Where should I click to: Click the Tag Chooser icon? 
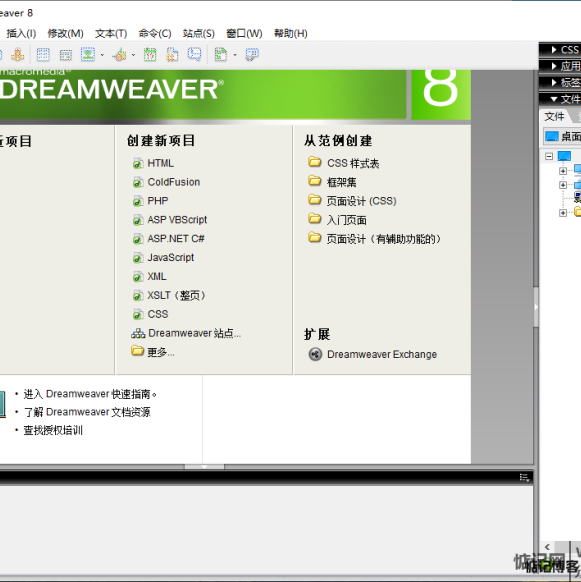click(x=252, y=55)
